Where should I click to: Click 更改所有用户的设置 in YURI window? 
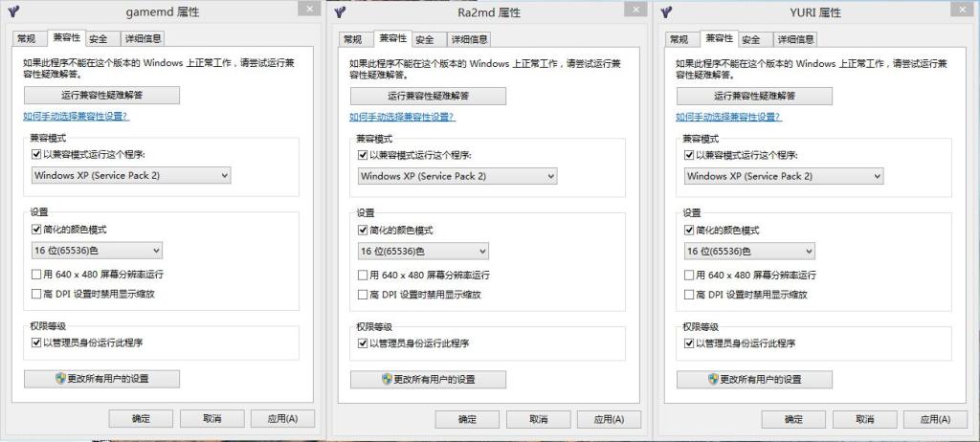pyautogui.click(x=754, y=379)
